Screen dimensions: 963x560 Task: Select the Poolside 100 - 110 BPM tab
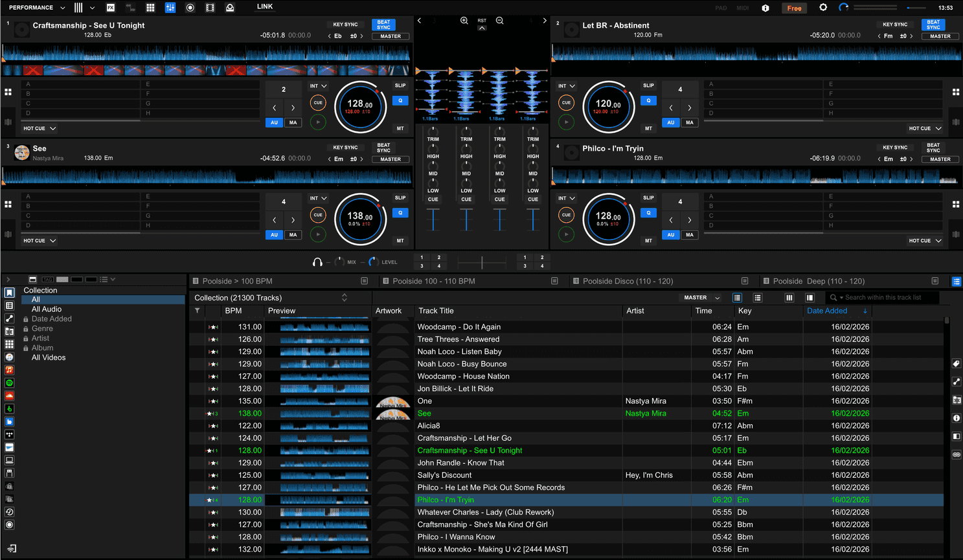433,281
